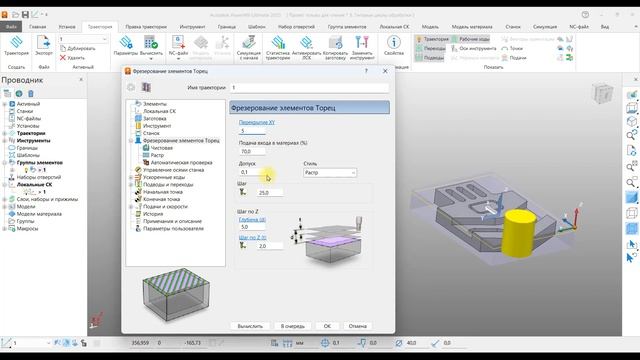Click Отмена button in dialog
This screenshot has height=360, width=640.
coord(358,326)
